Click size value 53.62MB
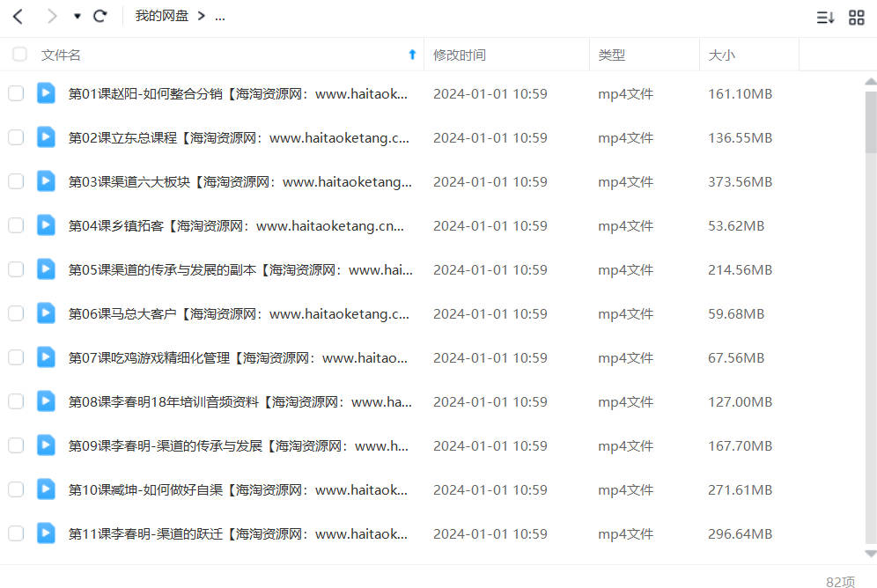Viewport: 877px width, 588px height. [736, 226]
